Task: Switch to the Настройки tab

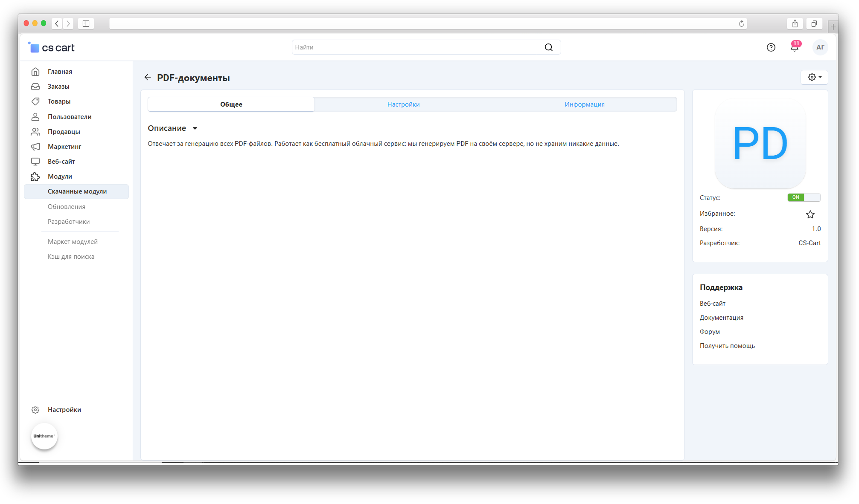Action: 403,104
